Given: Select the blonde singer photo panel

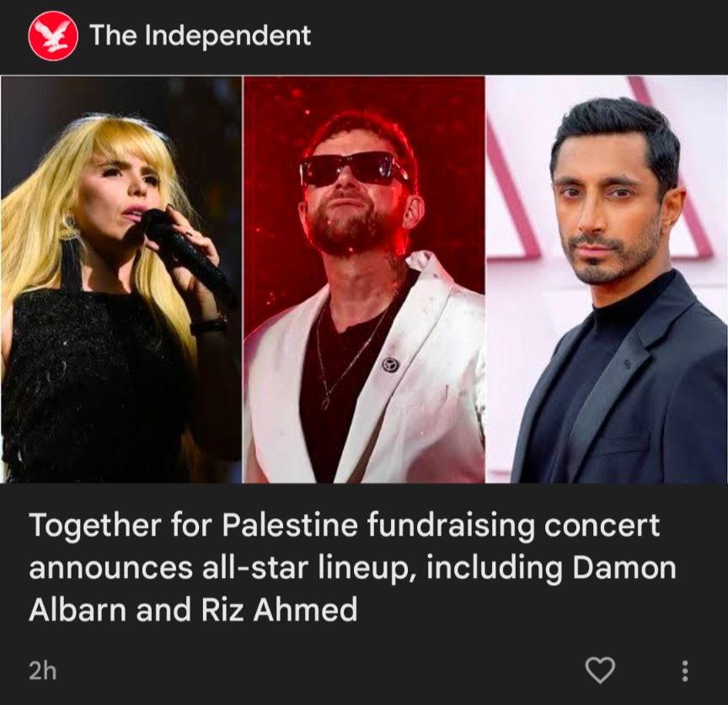Looking at the screenshot, I should [x=121, y=279].
